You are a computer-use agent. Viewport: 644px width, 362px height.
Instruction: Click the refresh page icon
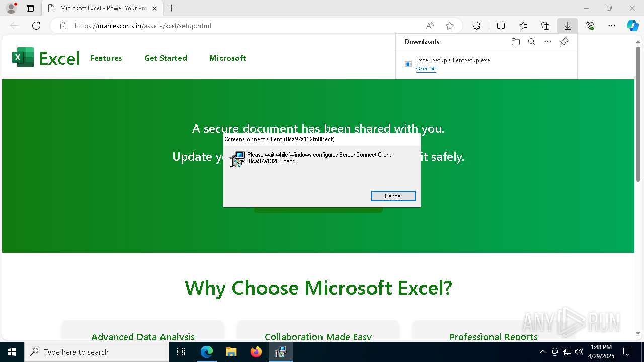tap(36, 26)
